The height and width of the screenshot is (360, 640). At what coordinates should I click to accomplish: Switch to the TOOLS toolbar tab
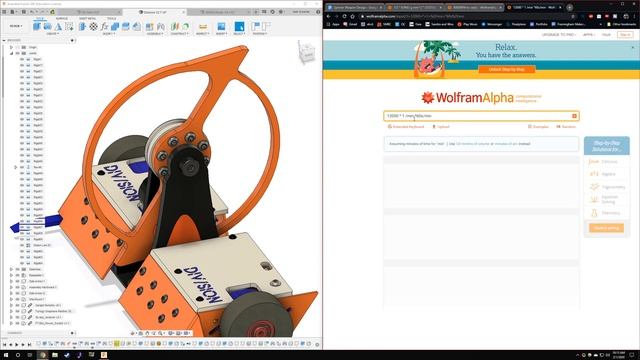(111, 18)
